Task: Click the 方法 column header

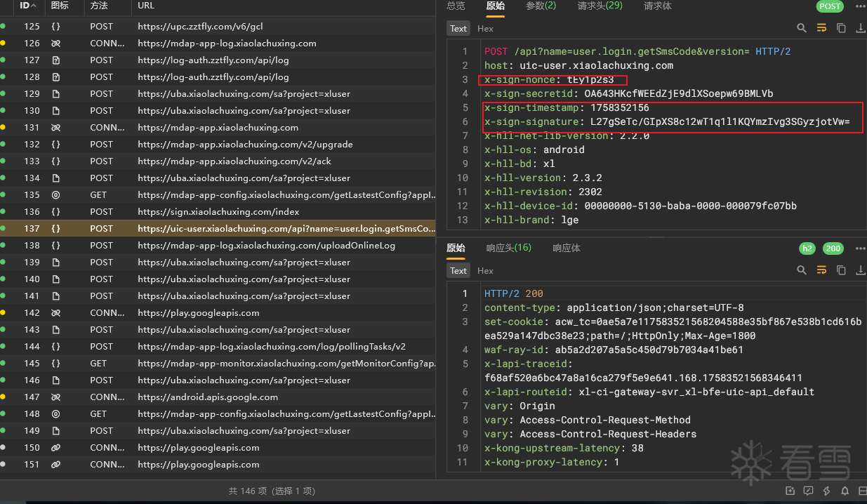Action: (x=100, y=6)
